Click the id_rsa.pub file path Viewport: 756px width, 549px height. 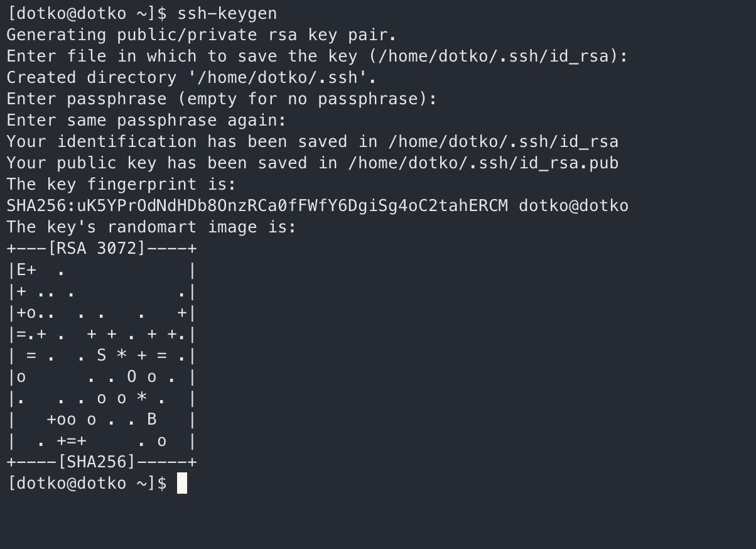point(483,163)
